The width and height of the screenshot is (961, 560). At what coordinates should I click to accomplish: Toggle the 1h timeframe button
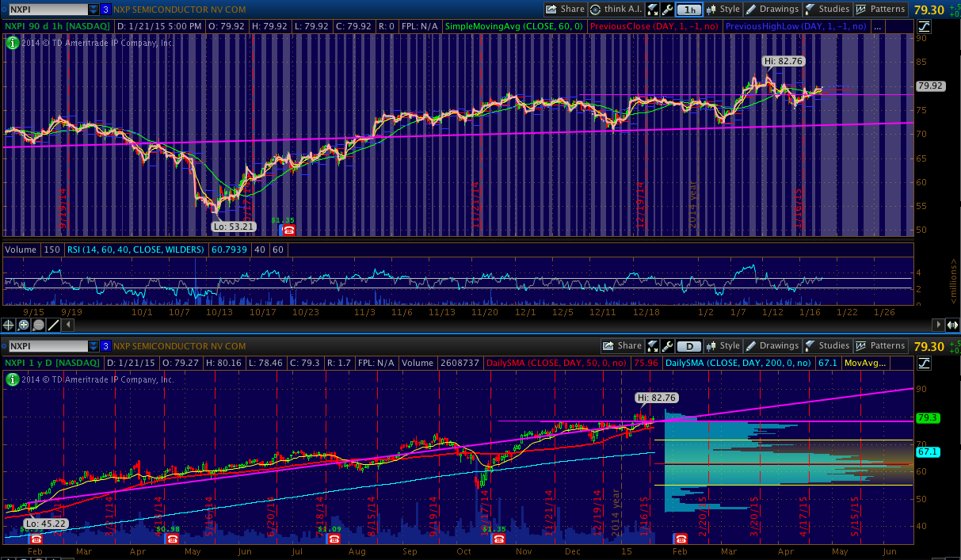pyautogui.click(x=691, y=10)
